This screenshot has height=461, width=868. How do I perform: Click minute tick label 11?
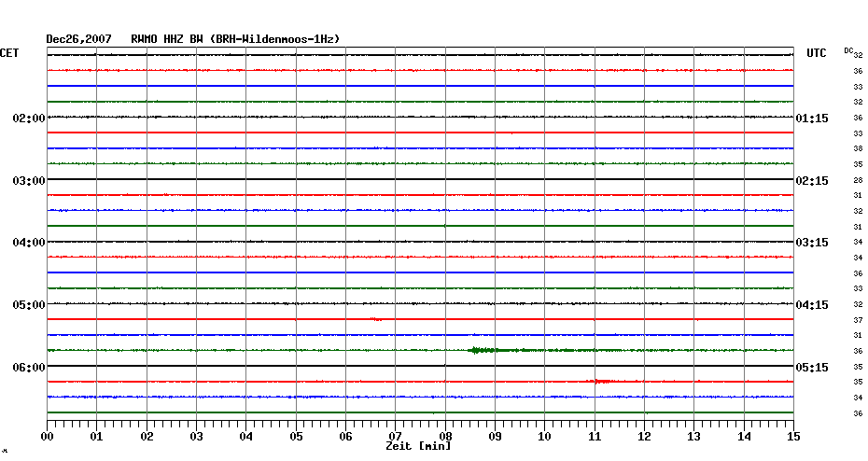pyautogui.click(x=595, y=437)
